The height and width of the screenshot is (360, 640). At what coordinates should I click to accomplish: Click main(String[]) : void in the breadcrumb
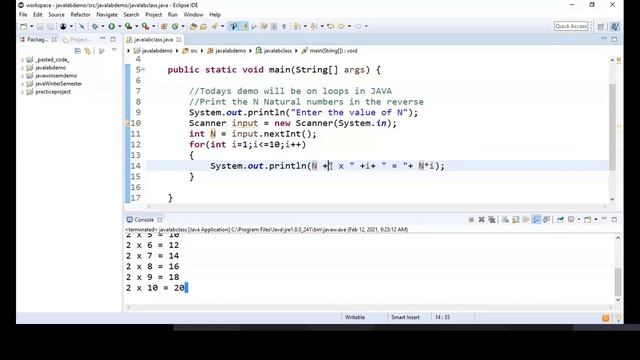pos(333,51)
